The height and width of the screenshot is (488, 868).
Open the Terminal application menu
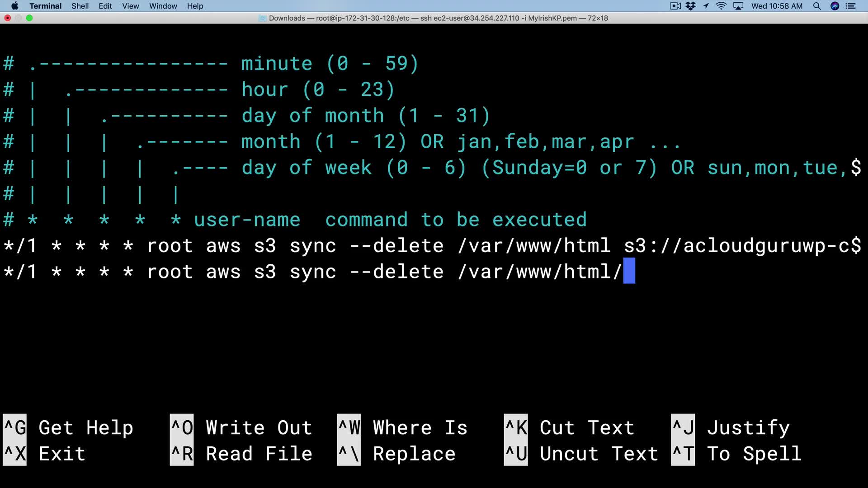coord(45,6)
